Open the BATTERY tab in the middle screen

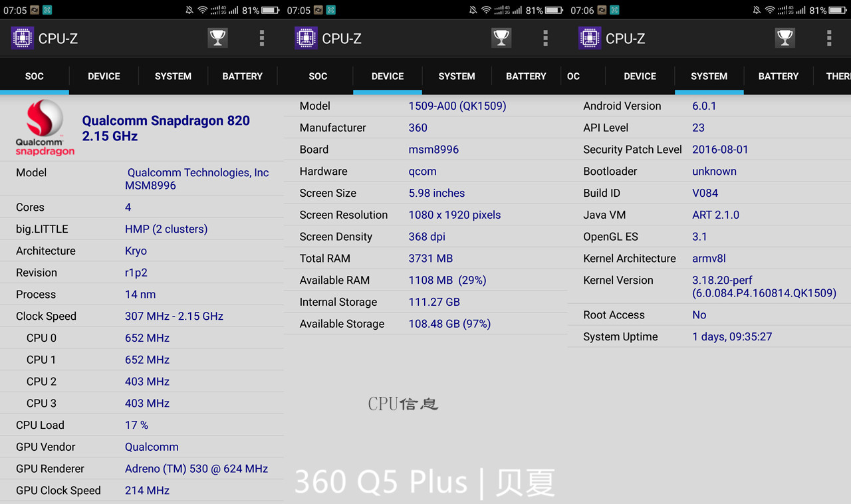pyautogui.click(x=526, y=76)
